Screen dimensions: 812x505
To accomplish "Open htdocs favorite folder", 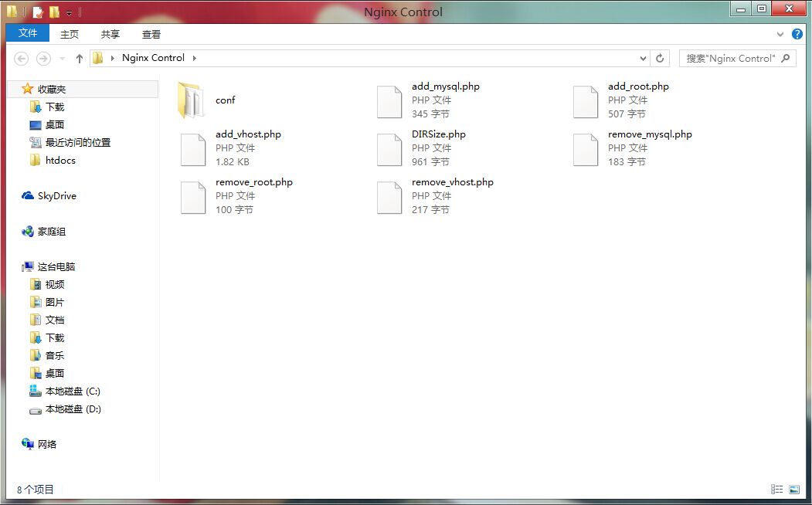I will 53,160.
